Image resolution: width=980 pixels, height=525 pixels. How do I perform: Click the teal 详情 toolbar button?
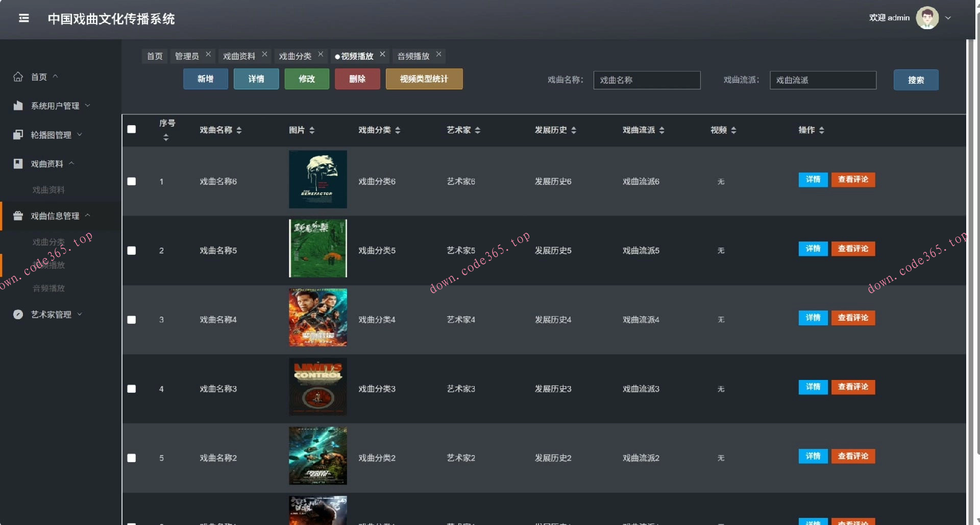coord(256,79)
